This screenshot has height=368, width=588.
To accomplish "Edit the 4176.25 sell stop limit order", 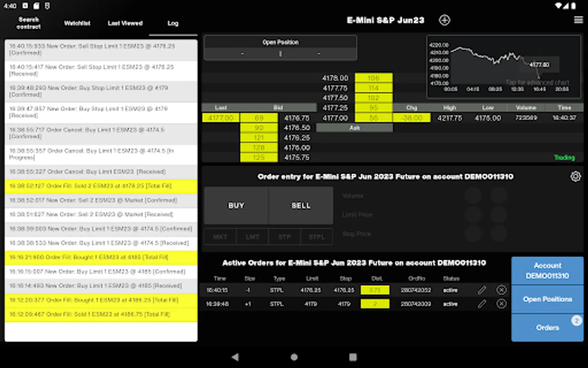I will click(482, 290).
